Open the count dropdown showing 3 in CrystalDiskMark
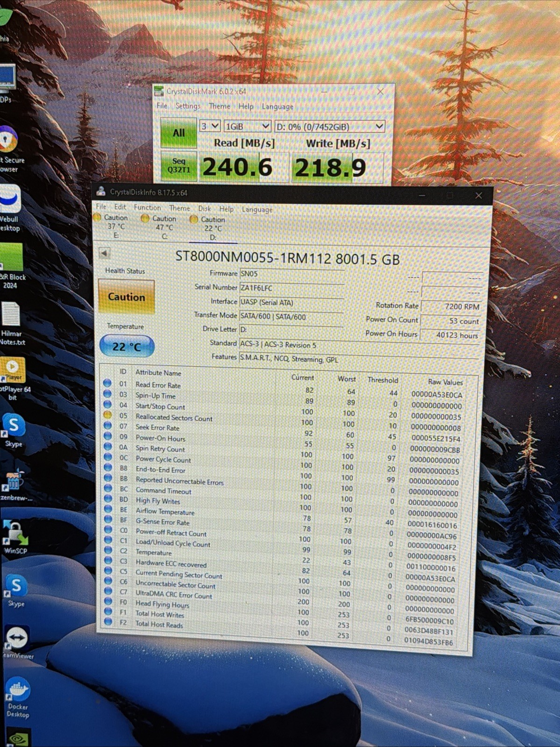The height and width of the screenshot is (747, 560). [210, 126]
